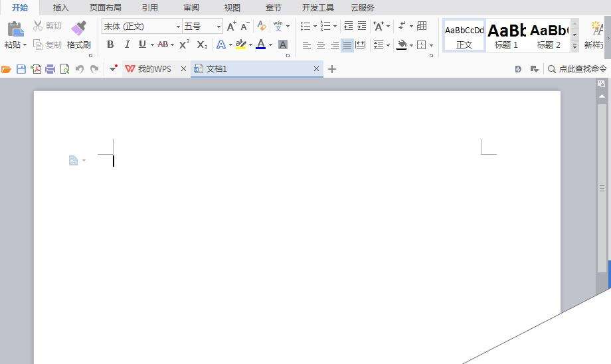Apply yellow text highlight color
611x364 pixels.
(241, 45)
